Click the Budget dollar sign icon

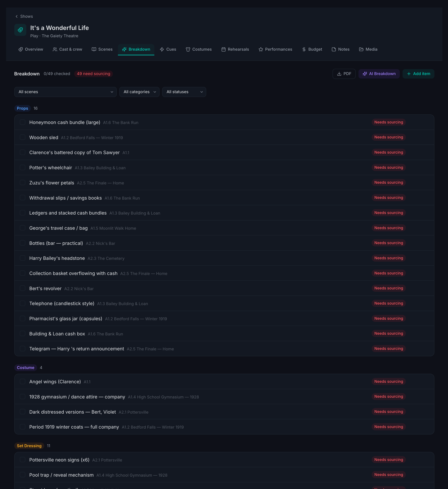(x=304, y=49)
